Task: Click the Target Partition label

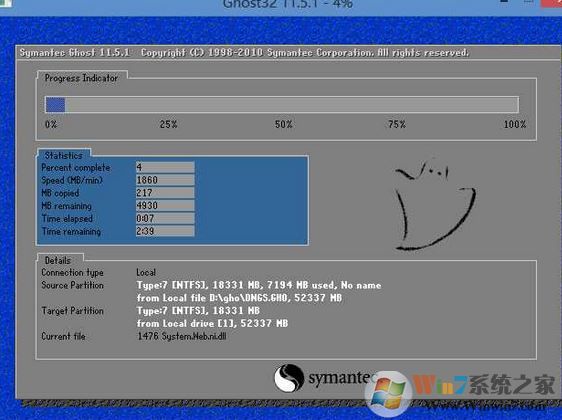Action: 72,311
